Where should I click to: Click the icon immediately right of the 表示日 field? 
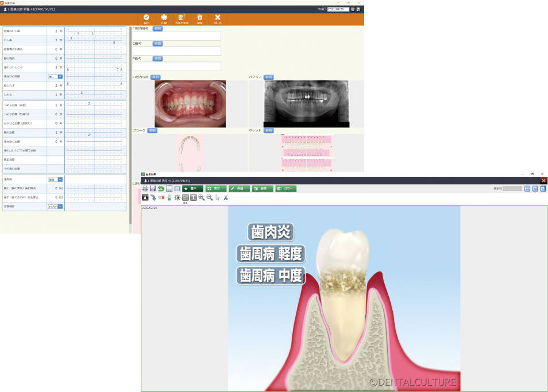pyautogui.click(x=527, y=188)
